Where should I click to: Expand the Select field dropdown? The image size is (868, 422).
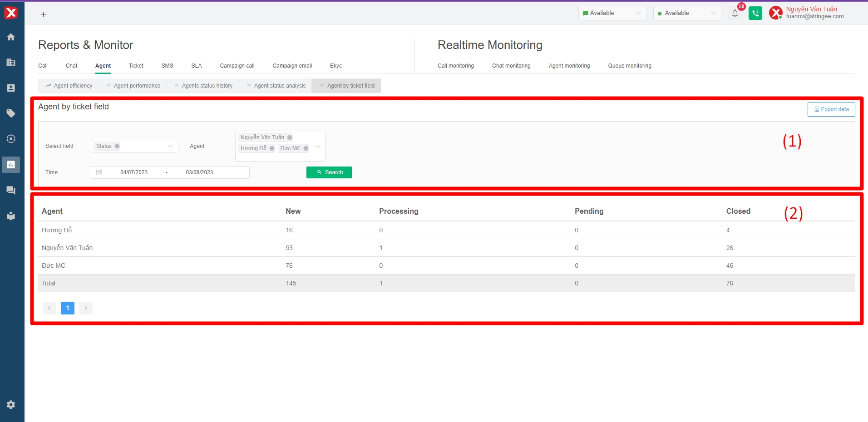click(x=171, y=146)
